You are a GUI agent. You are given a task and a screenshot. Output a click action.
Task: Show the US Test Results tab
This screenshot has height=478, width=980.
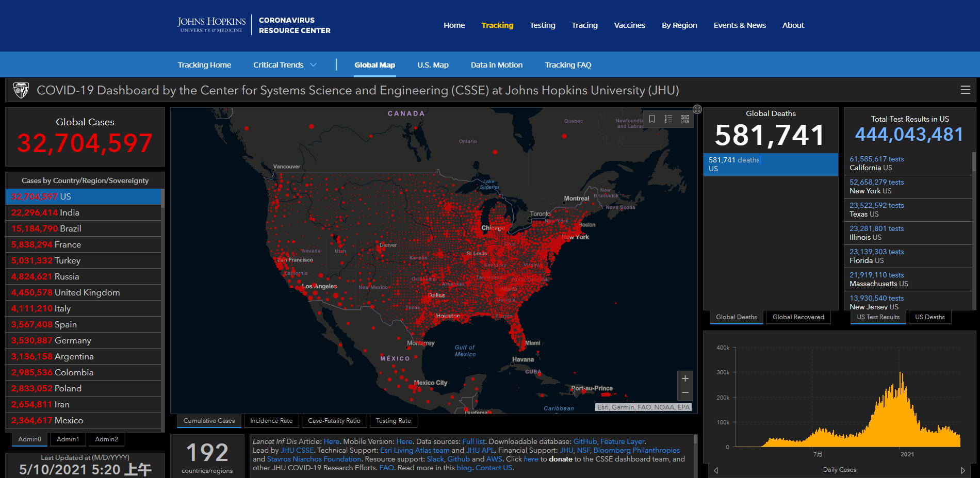[878, 317]
